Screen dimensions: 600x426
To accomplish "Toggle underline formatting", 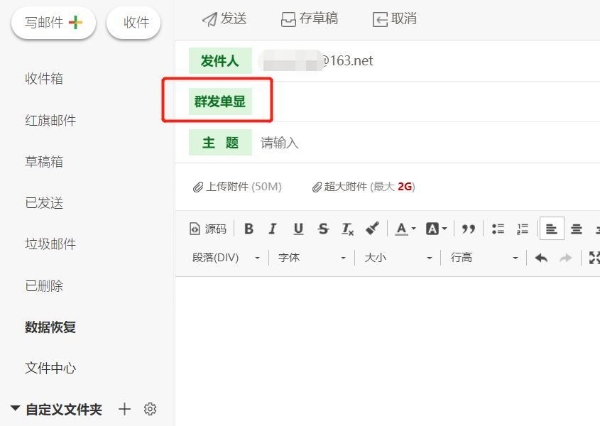I will (x=298, y=229).
